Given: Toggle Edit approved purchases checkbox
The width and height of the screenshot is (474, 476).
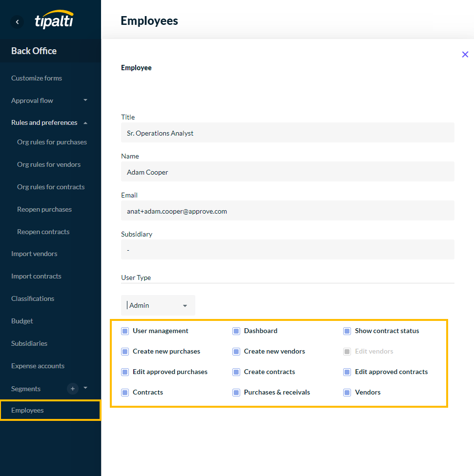Looking at the screenshot, I should (x=125, y=372).
